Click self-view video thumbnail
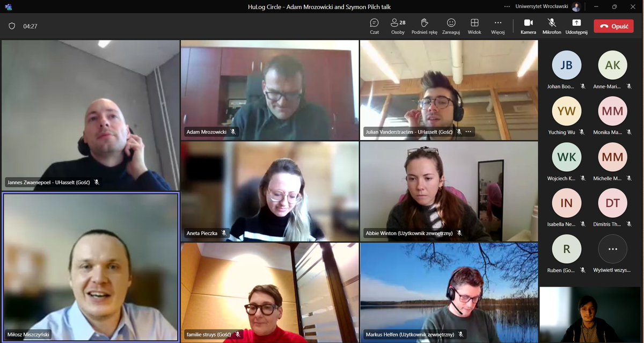This screenshot has width=644, height=343. point(590,315)
